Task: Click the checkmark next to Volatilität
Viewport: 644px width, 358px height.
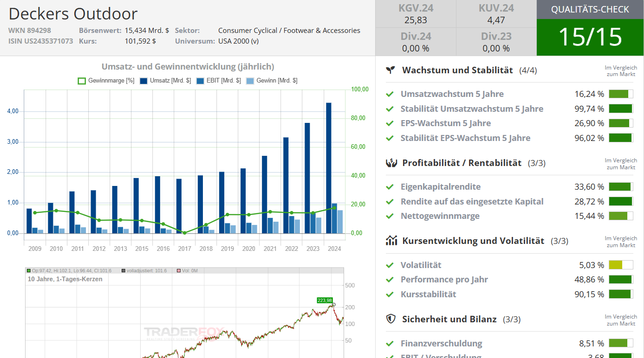Action: pos(390,265)
